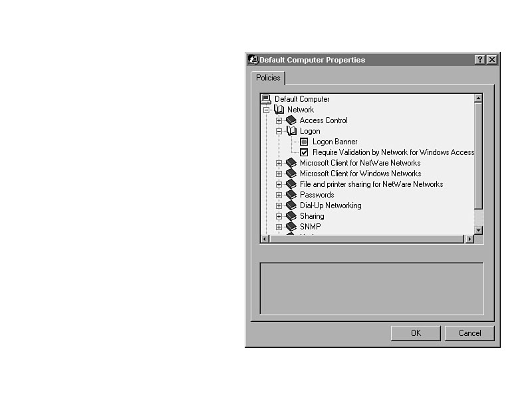532x399 pixels.
Task: Expand the Access Control node
Action: click(x=279, y=120)
